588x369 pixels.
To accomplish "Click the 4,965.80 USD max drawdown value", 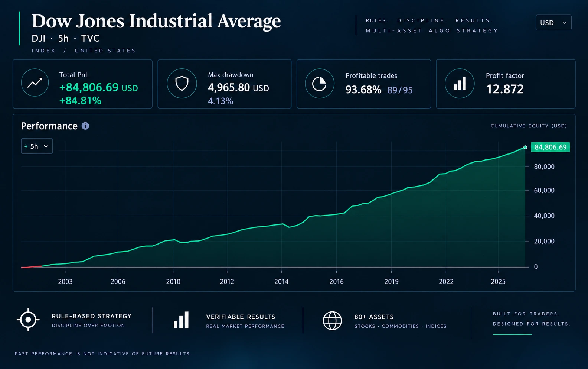I will (x=238, y=88).
